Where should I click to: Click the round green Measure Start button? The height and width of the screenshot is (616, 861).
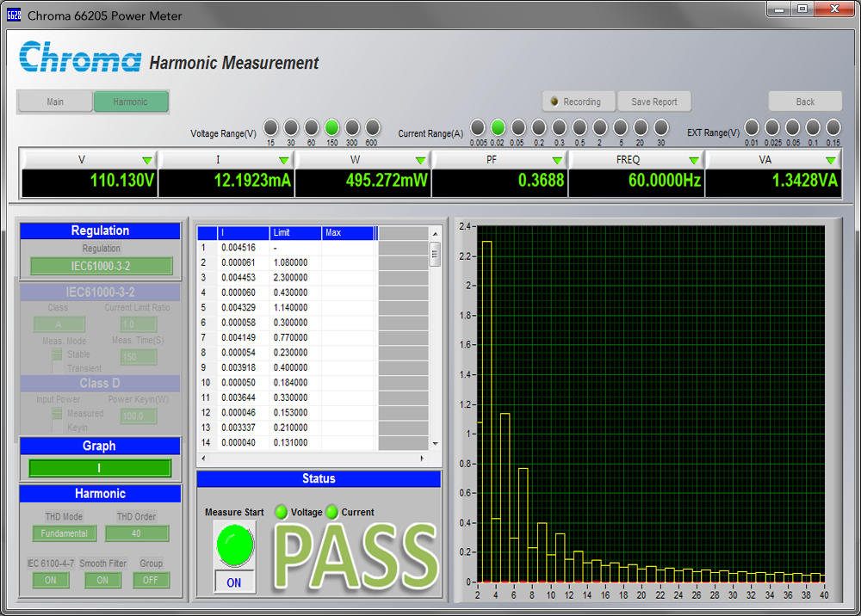(235, 545)
